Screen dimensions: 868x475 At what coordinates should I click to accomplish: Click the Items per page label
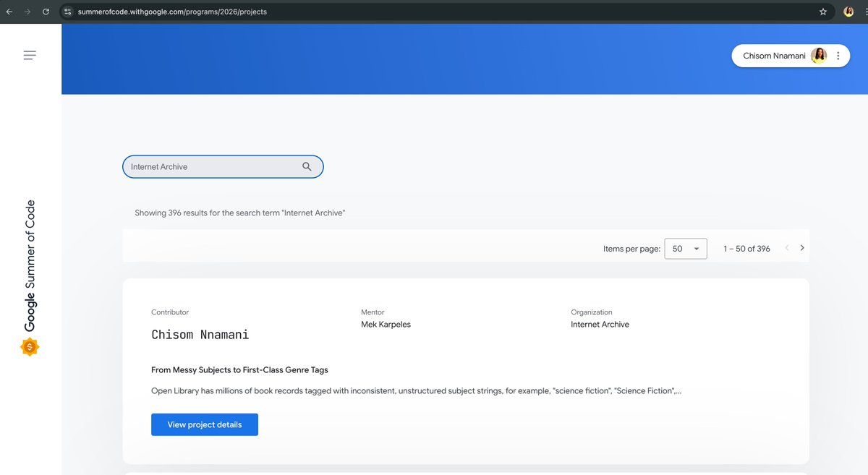[x=631, y=249]
